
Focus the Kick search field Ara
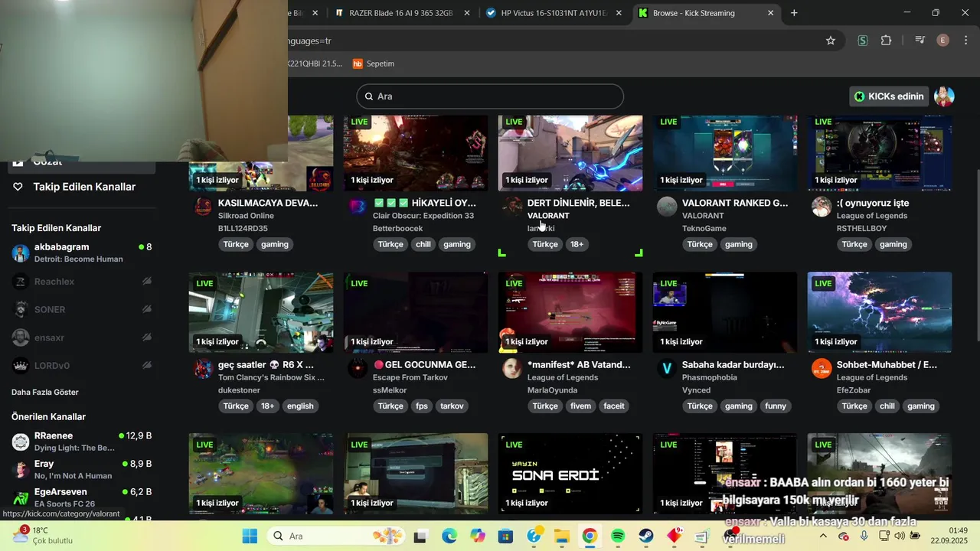tap(490, 96)
